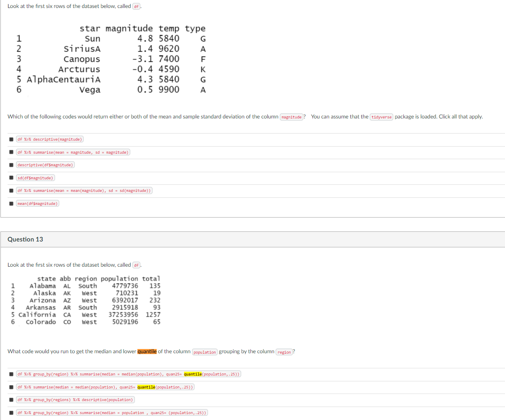
Task: Click the magnitude code label in the question text
Action: (292, 117)
